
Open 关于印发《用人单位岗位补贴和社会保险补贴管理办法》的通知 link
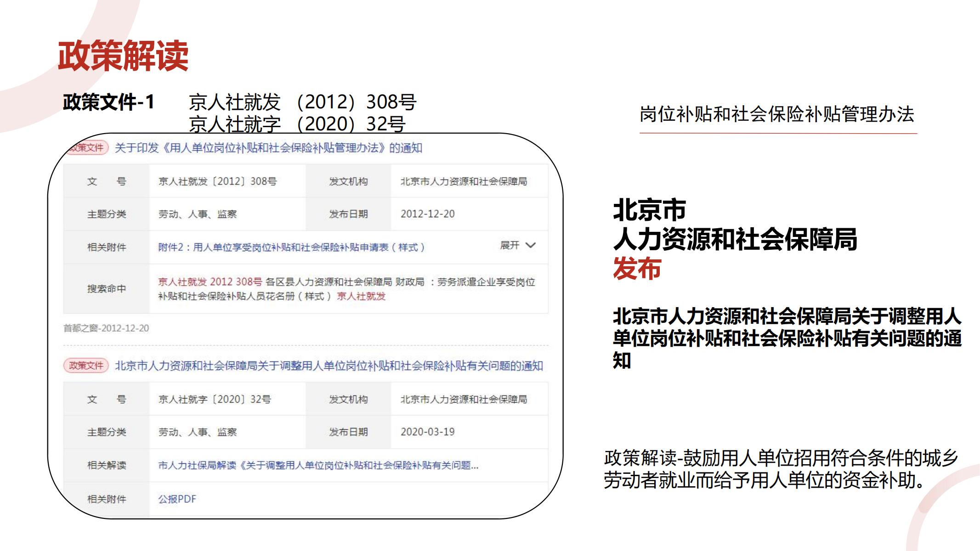coord(268,148)
